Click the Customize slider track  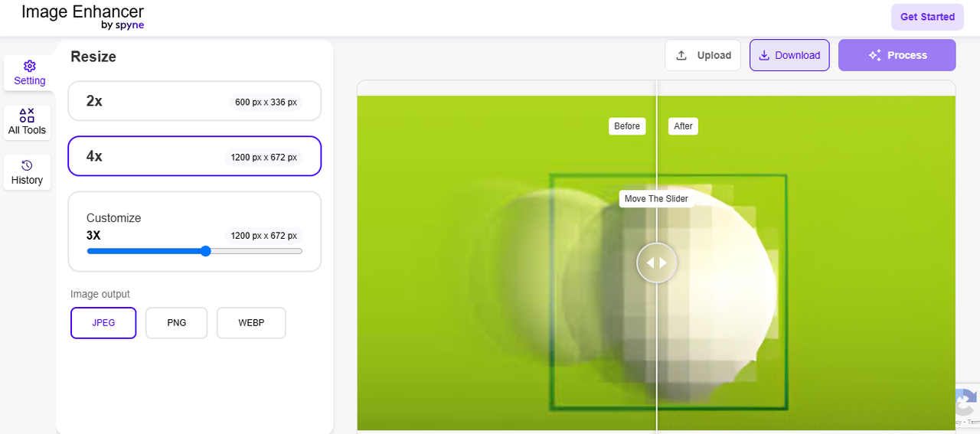[194, 251]
